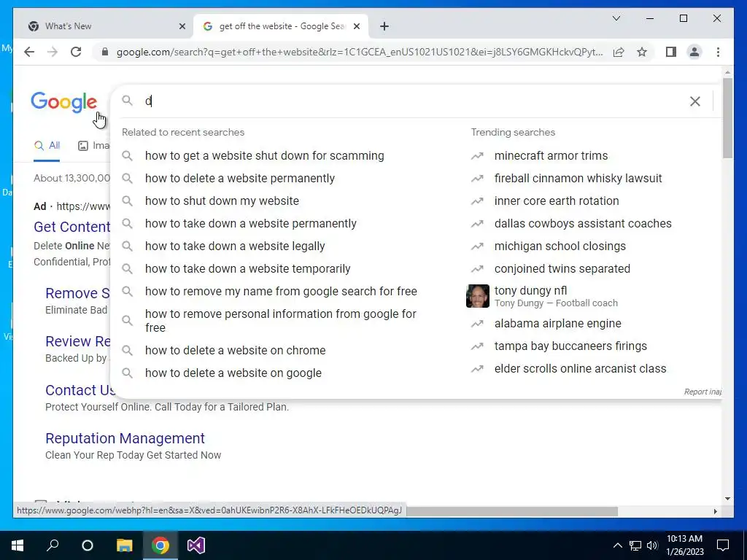Screen dimensions: 747x560
Task: Select the Images results tab
Action: [x=93, y=146]
